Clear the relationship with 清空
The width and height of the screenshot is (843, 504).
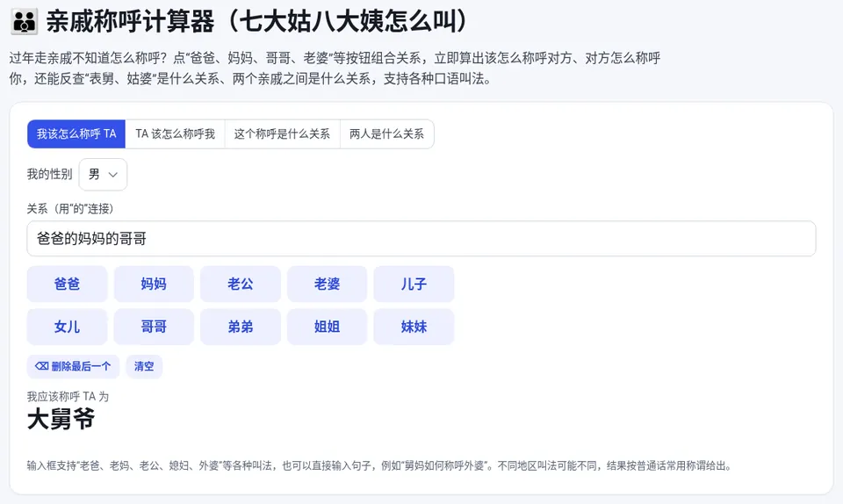pos(144,366)
